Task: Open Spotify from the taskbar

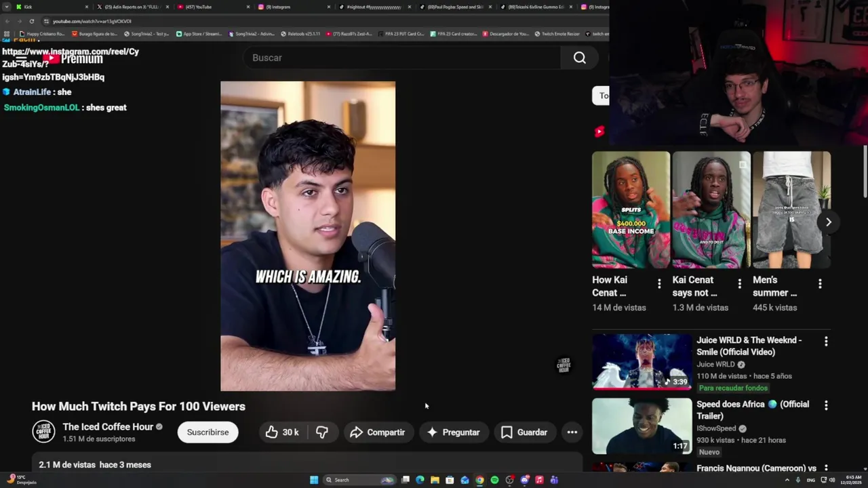Action: tap(494, 480)
